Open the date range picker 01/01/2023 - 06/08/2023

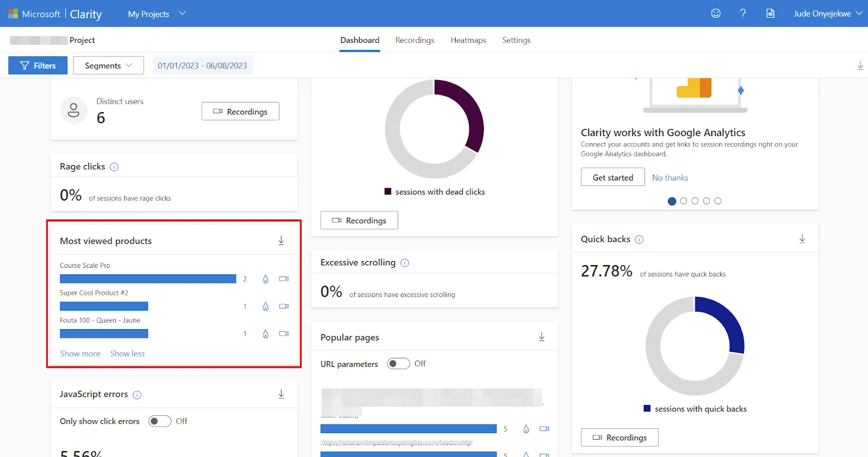[x=202, y=66]
